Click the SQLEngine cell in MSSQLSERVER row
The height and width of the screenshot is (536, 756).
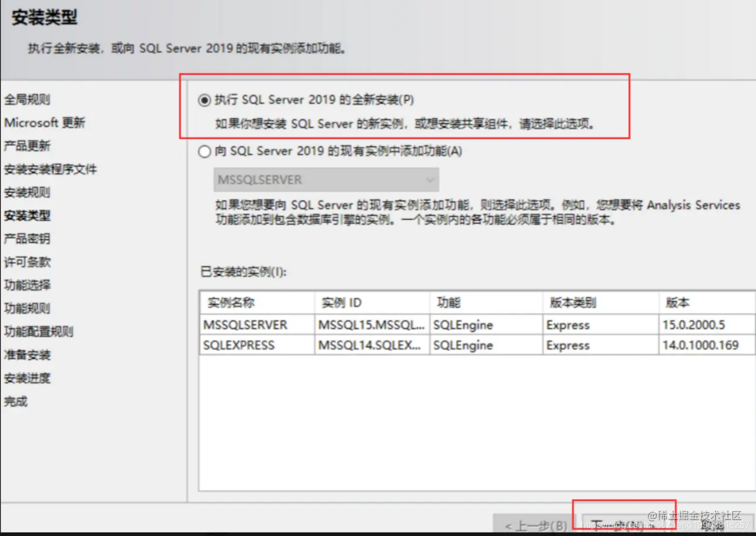[x=486, y=324]
